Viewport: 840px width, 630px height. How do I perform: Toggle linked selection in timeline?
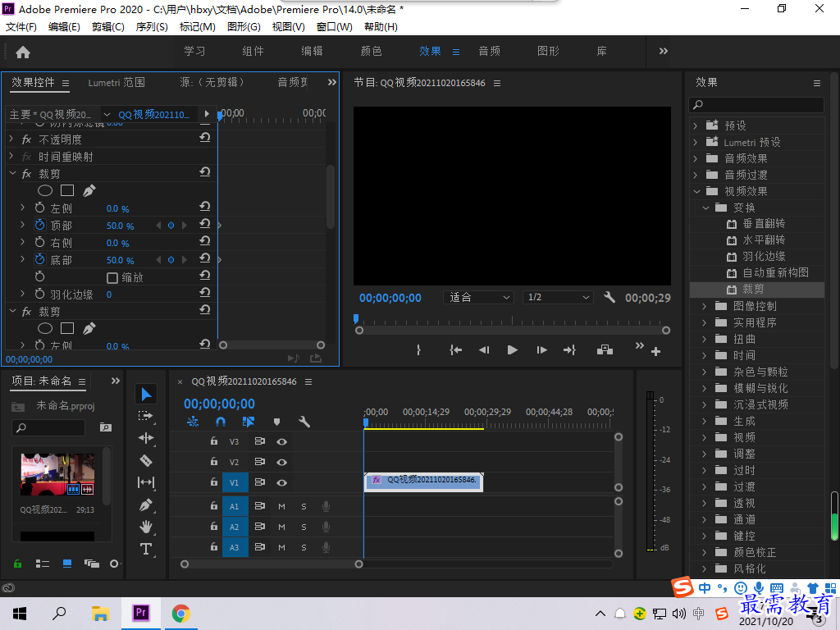coord(248,422)
